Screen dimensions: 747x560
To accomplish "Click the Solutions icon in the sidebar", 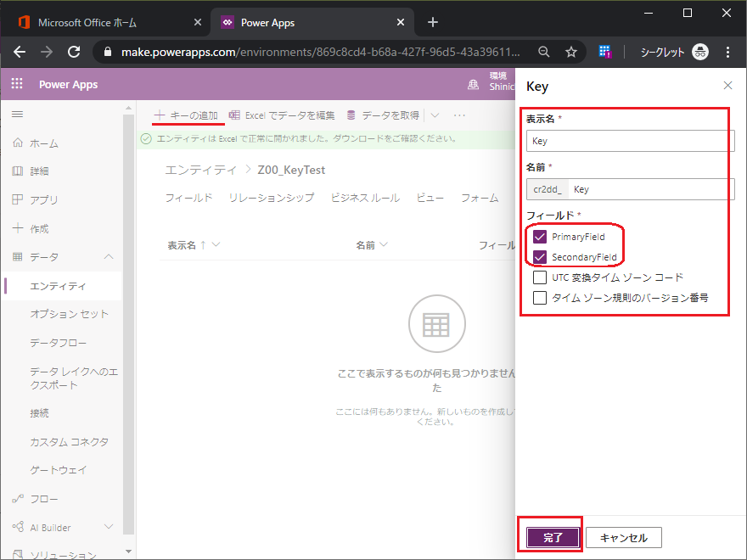I will 18,555.
